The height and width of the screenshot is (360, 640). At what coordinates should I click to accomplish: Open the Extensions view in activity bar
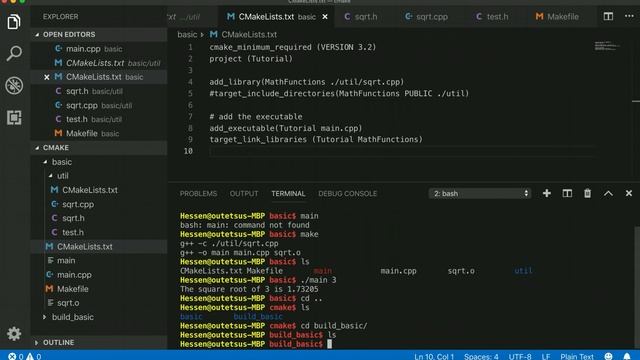click(14, 118)
